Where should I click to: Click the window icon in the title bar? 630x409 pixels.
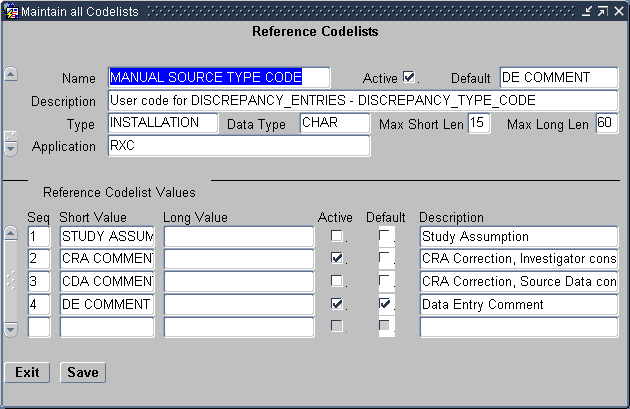(x=12, y=10)
